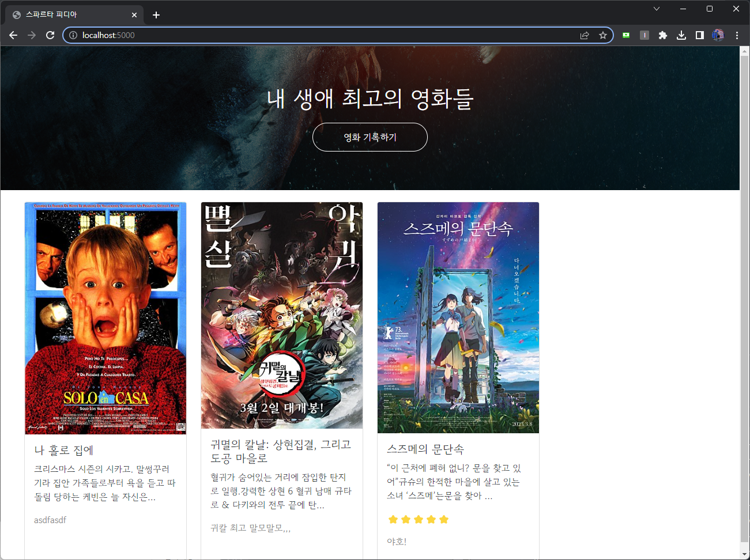The height and width of the screenshot is (560, 750).
Task: Click the scrollbar up arrow
Action: click(744, 51)
